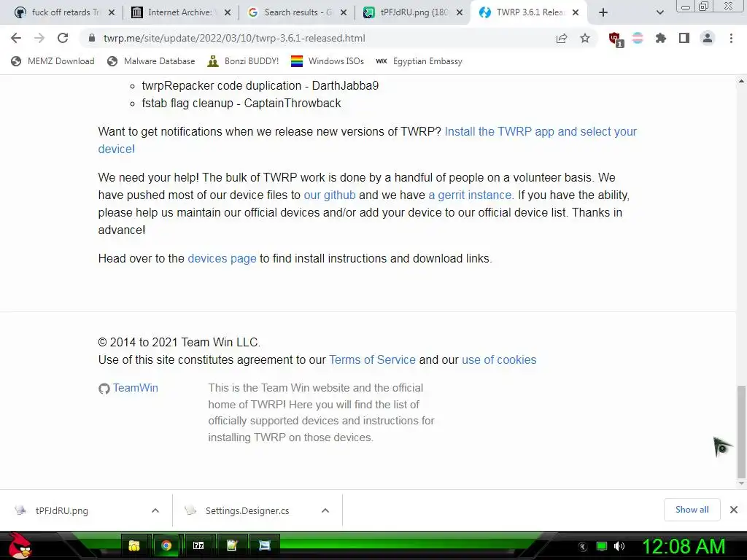Open the 'a gerrit instance' link

(470, 195)
